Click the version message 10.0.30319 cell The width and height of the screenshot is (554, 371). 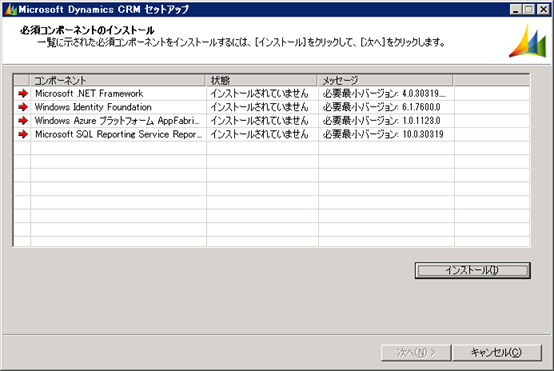(386, 134)
